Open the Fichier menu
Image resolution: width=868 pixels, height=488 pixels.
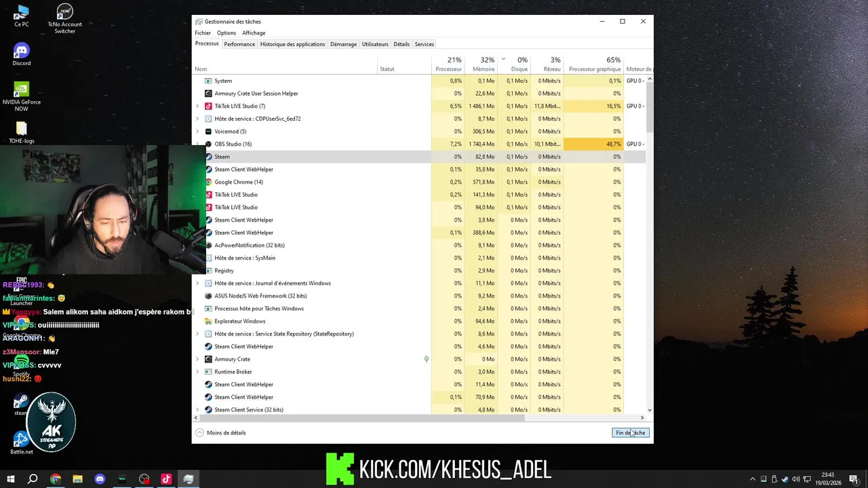click(203, 33)
